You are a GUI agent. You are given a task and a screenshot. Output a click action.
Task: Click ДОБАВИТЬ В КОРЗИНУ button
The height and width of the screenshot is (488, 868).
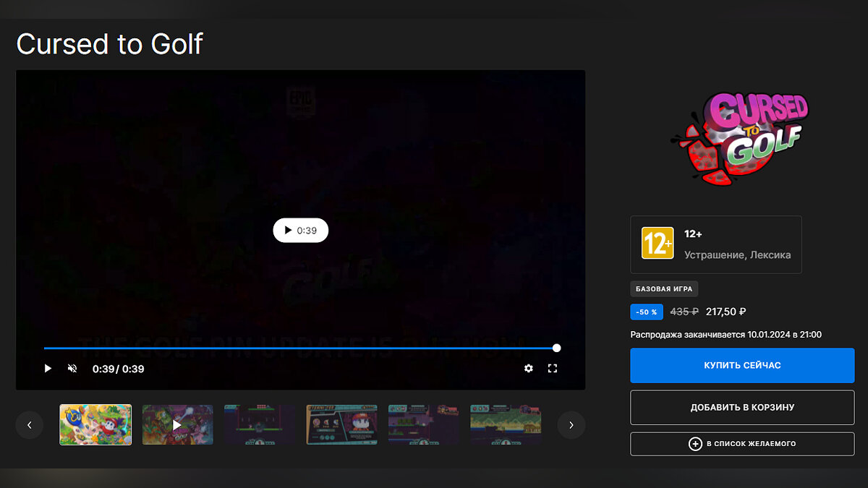[x=742, y=408]
